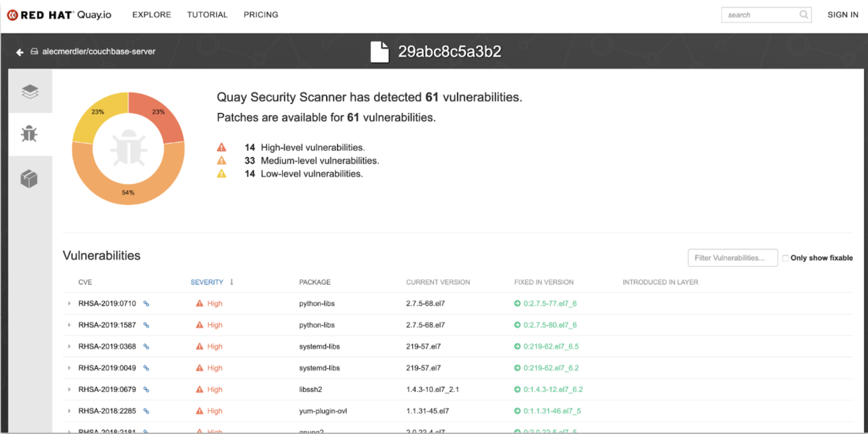Open the Layers sidebar tab icon
This screenshot has height=434, width=868.
tap(30, 92)
